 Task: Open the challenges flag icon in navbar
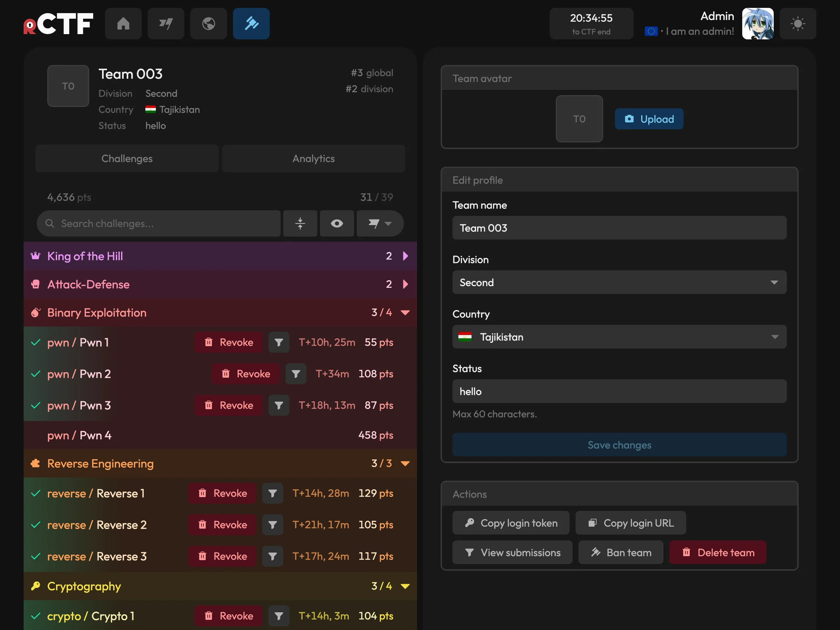[166, 24]
